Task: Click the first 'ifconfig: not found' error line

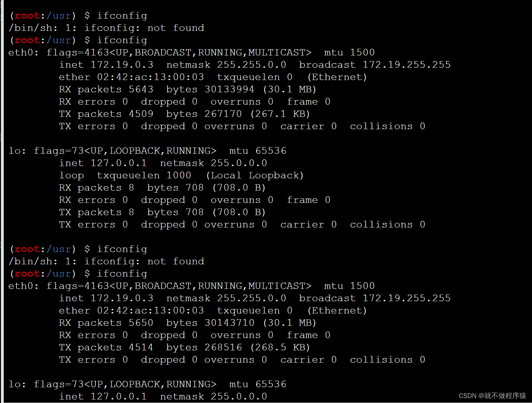Action: (x=106, y=28)
